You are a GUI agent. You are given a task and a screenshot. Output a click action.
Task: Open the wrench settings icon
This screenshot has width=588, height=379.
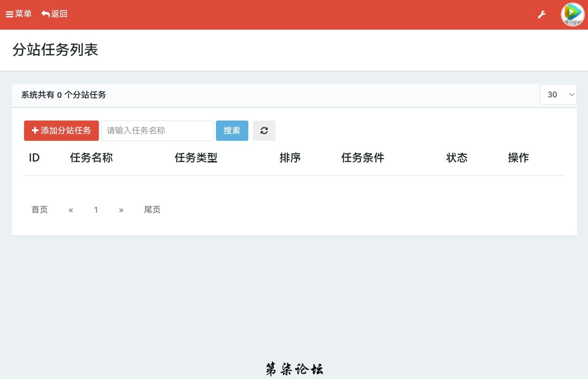pyautogui.click(x=542, y=14)
